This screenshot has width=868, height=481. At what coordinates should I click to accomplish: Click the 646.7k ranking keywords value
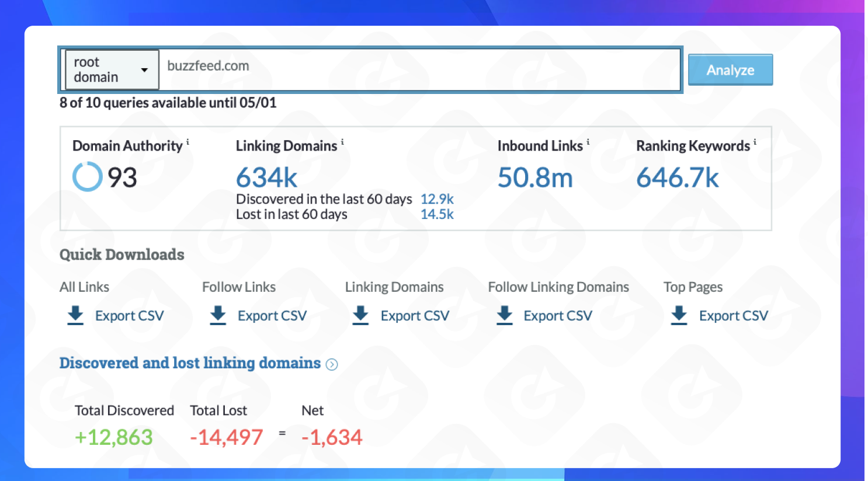point(678,177)
